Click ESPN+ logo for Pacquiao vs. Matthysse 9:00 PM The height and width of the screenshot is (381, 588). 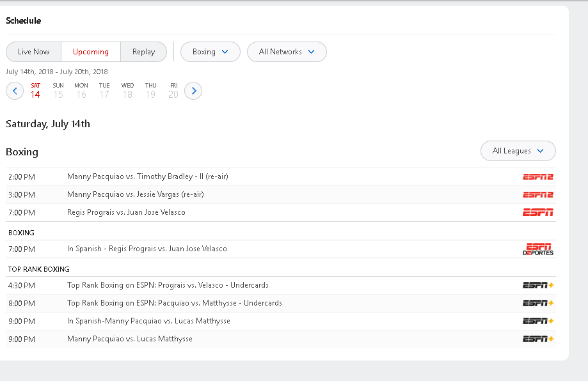click(537, 339)
